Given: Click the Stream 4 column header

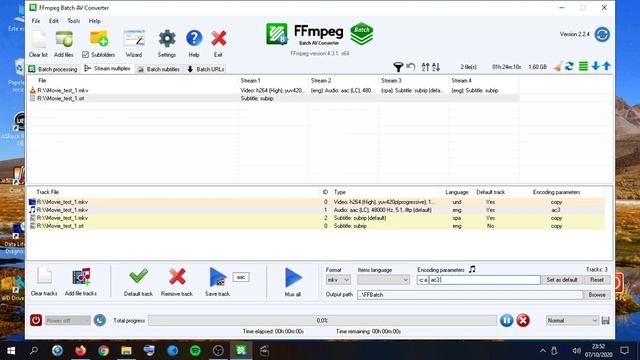Looking at the screenshot, I should coord(484,80).
